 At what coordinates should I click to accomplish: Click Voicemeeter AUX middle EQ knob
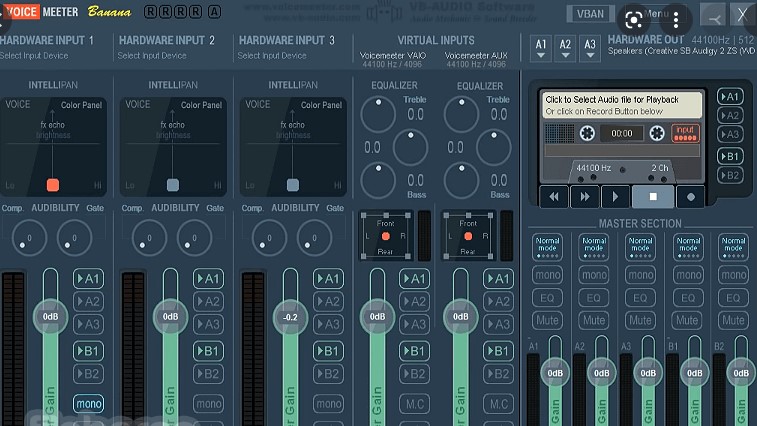point(493,147)
